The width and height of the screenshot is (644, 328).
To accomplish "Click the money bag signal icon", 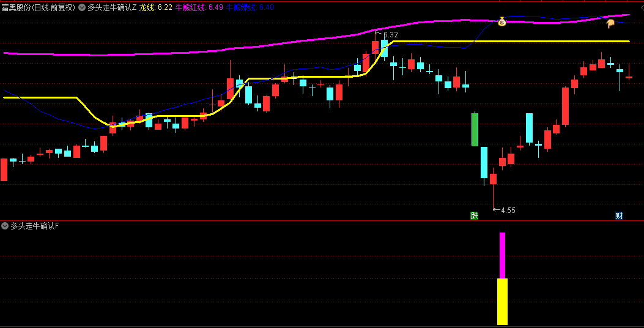I will point(502,21).
